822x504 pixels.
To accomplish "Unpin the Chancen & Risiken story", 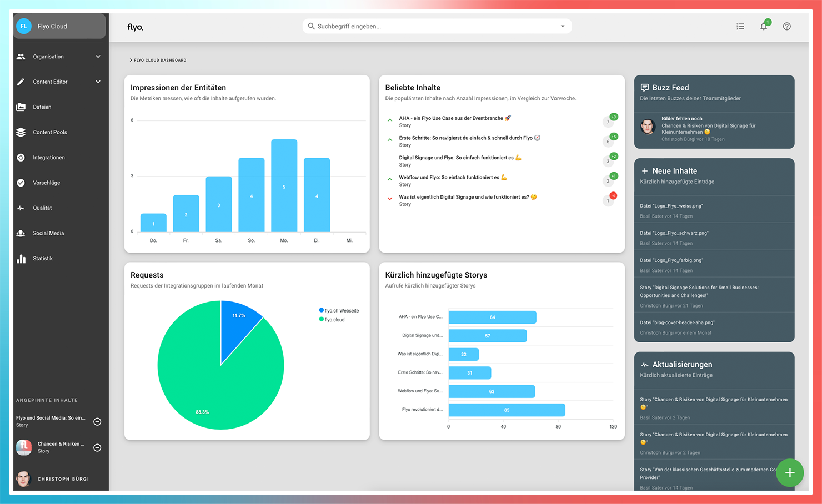I will tap(97, 447).
